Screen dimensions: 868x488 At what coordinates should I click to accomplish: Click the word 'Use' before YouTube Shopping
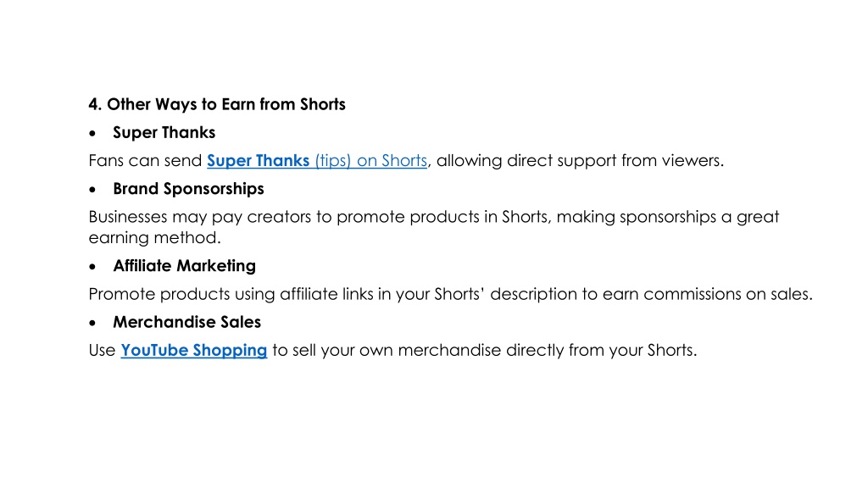click(102, 350)
